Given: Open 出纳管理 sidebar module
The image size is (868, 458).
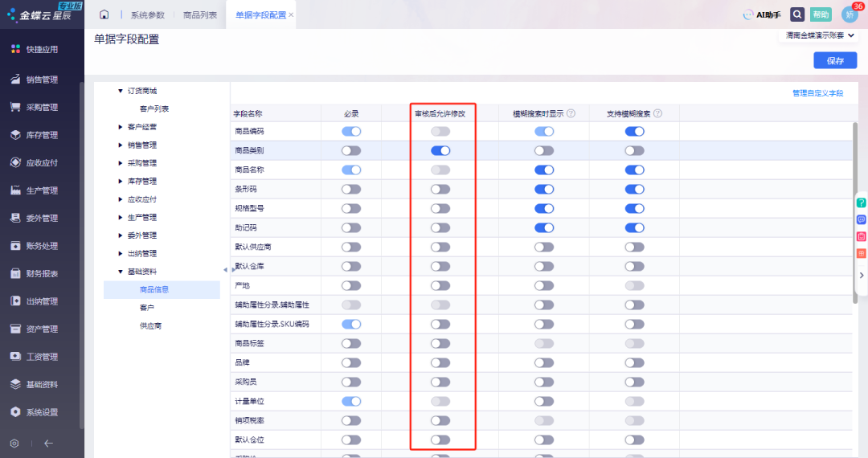Looking at the screenshot, I should pyautogui.click(x=35, y=301).
